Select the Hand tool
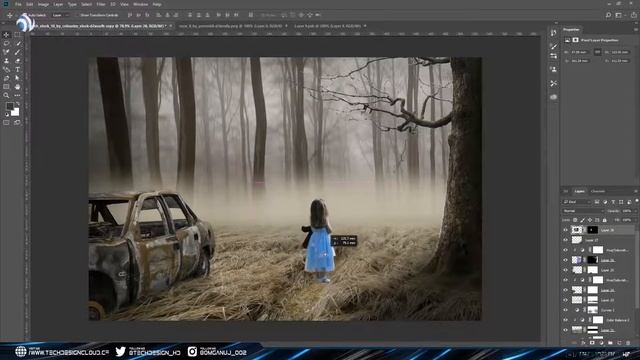This screenshot has height=360, width=640. coord(17,87)
